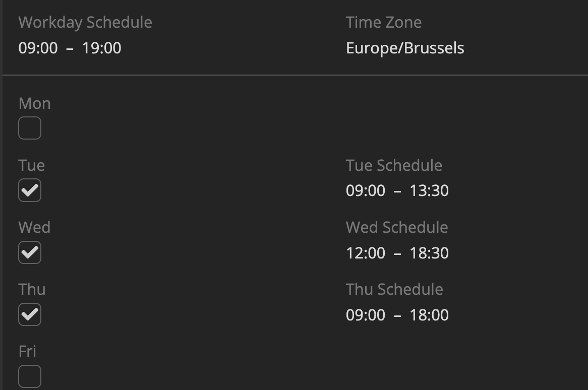The width and height of the screenshot is (588, 390).
Task: Click the Time Zone label
Action: [384, 22]
